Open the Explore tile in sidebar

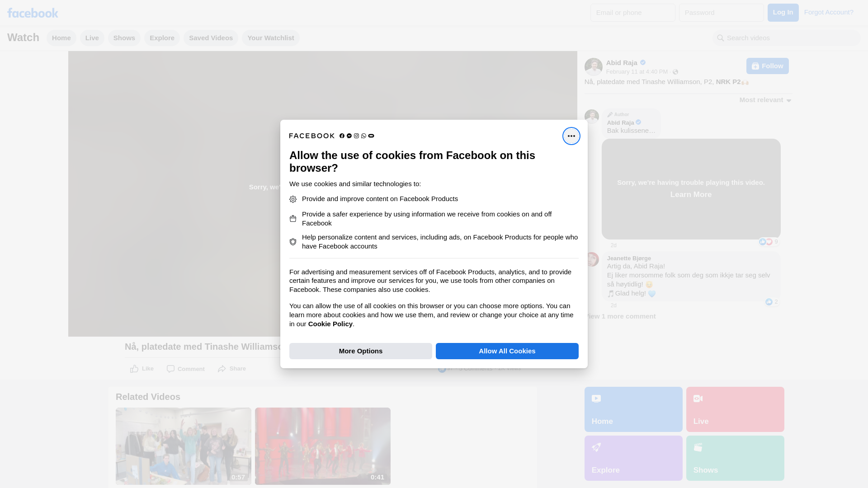pos(633,458)
